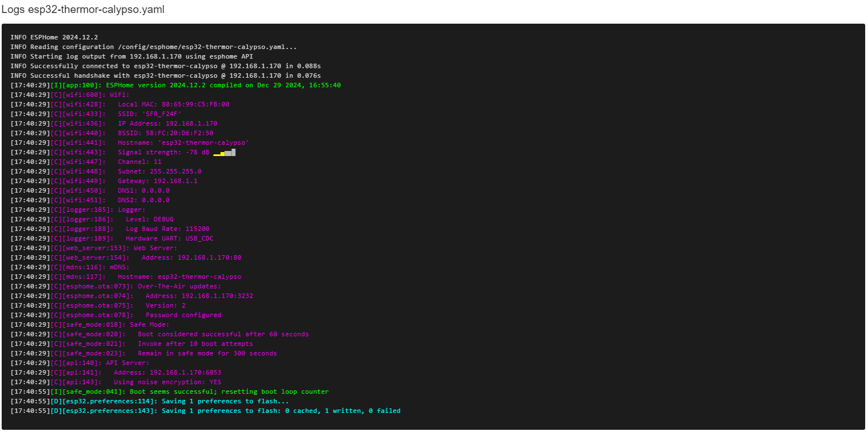This screenshot has height=436, width=868.
Task: Click the 'Over-The-Air updates:' line
Action: pos(116,286)
